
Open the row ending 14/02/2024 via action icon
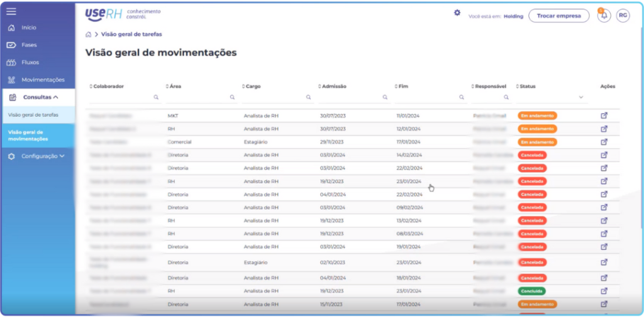604,155
